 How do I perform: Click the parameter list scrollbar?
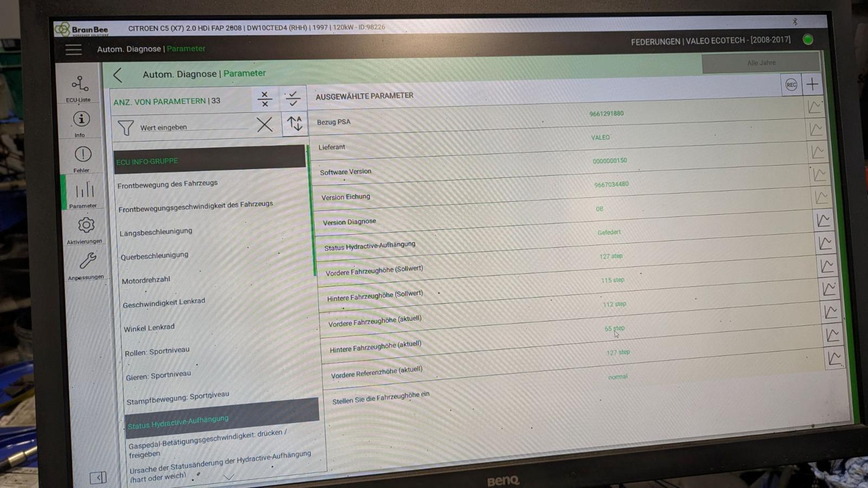coord(311,211)
